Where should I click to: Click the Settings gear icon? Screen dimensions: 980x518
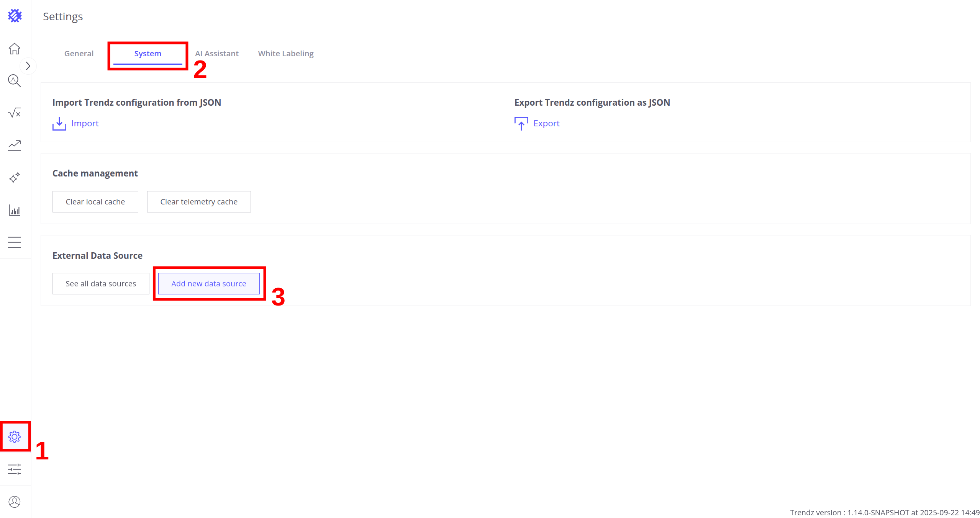[x=15, y=437]
